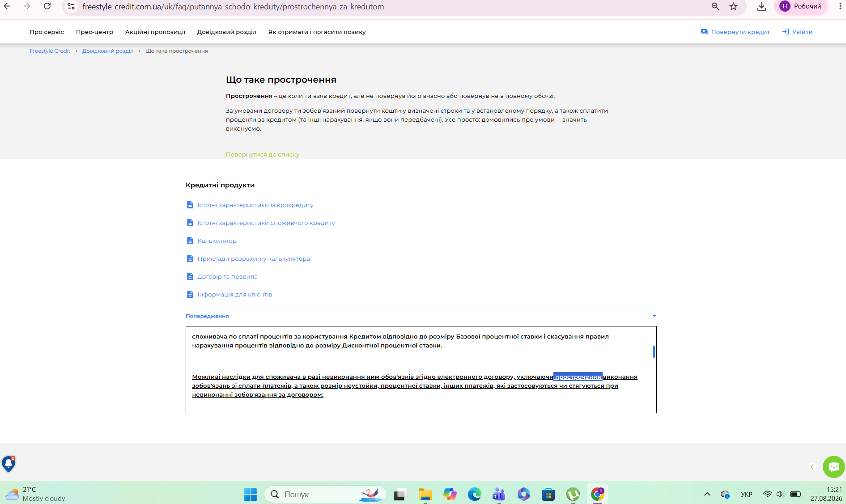Open the volume speaker tray icon

(x=781, y=494)
